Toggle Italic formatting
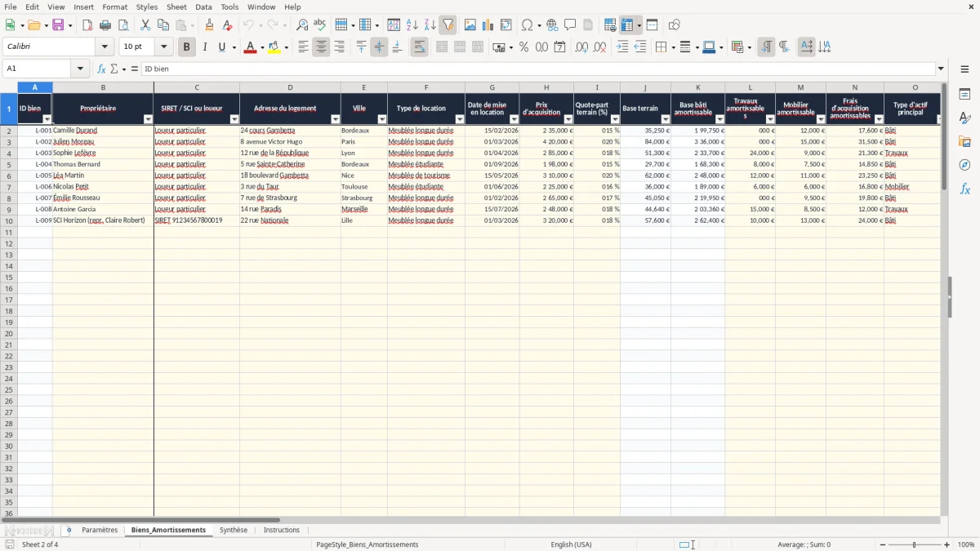This screenshot has width=980, height=551. tap(205, 47)
